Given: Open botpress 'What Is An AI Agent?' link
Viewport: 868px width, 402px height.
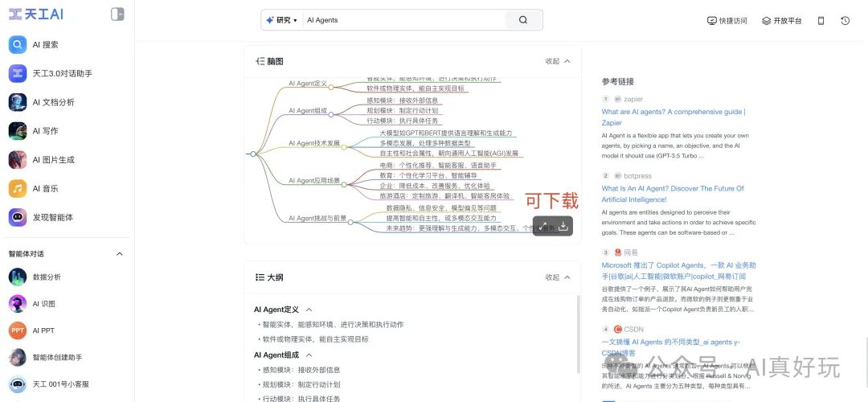Looking at the screenshot, I should (x=673, y=194).
